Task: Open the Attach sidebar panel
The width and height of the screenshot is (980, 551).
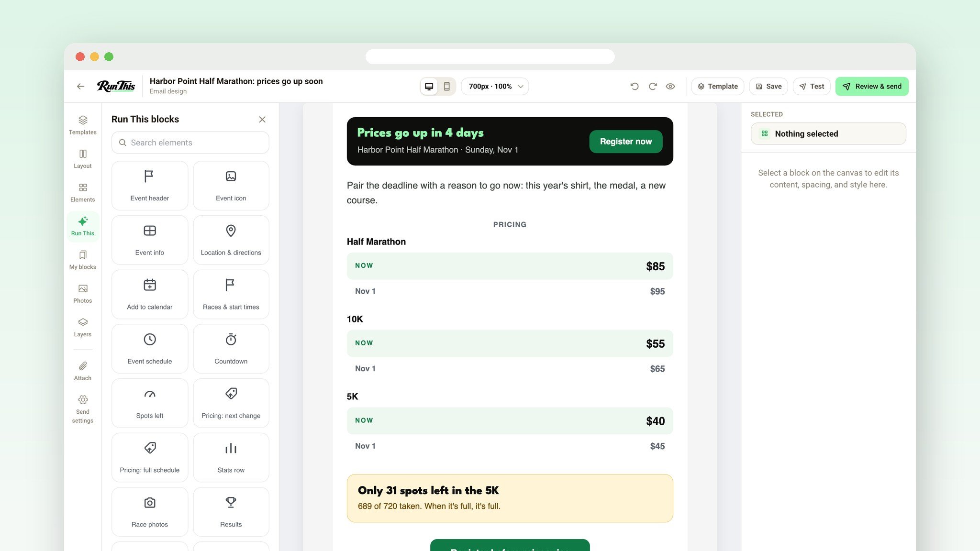Action: 82,371
